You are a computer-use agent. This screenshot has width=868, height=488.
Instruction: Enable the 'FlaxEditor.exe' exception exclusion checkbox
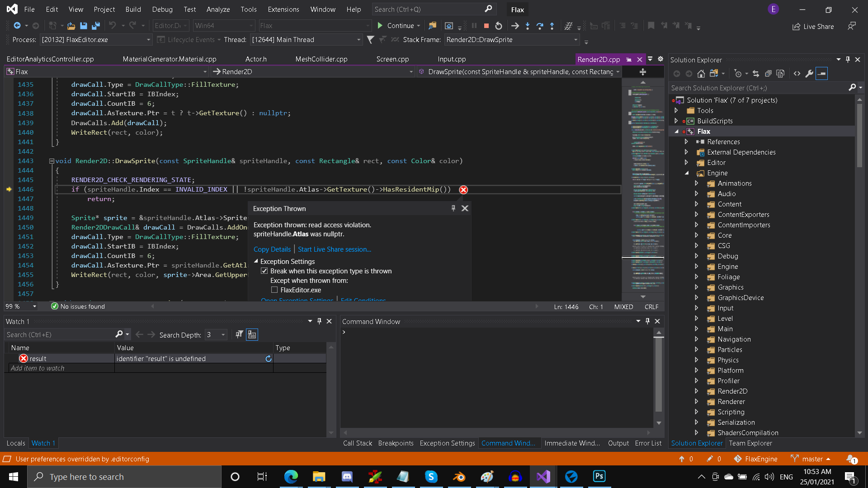(274, 290)
